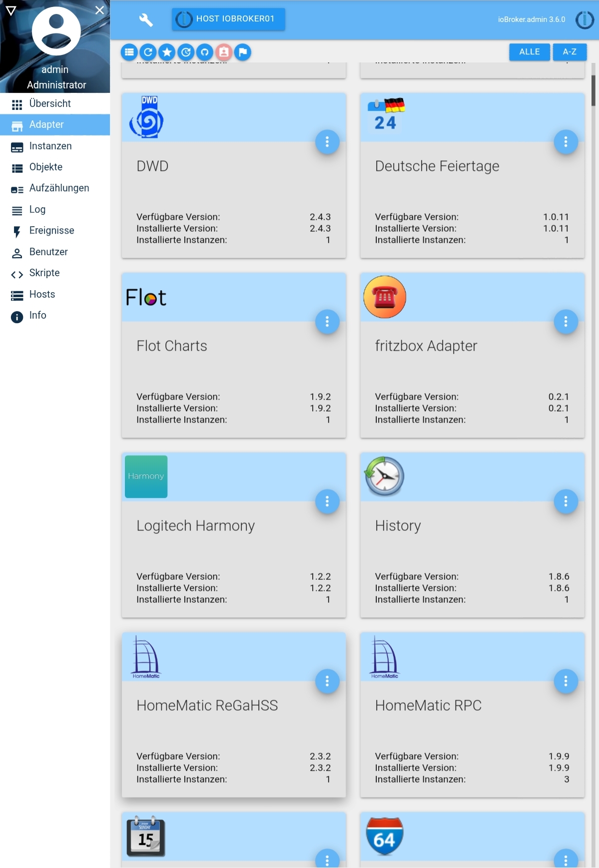Toggle list view of adapters
The height and width of the screenshot is (868, 599).
(129, 52)
